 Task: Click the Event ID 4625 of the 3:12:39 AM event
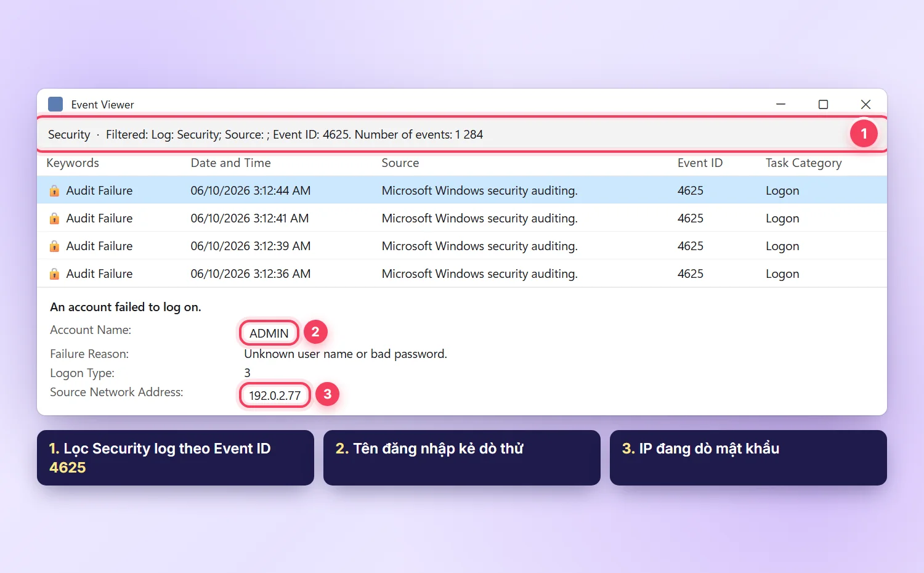(x=691, y=246)
